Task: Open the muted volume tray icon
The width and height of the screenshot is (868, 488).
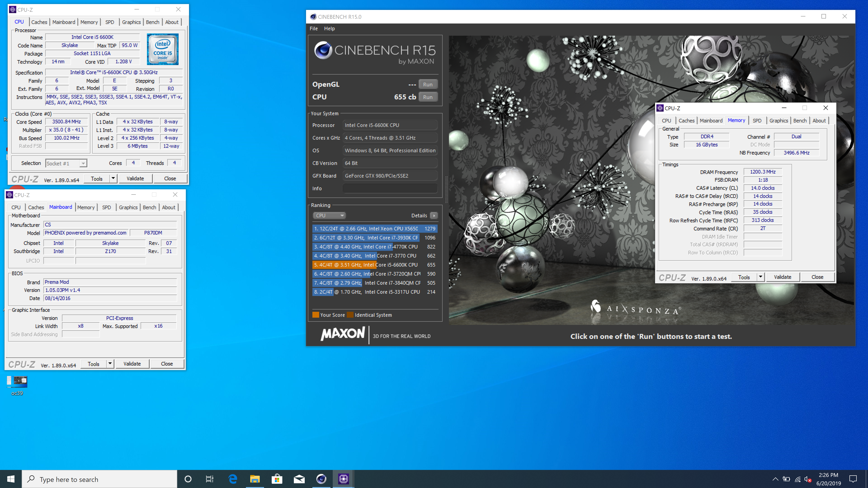Action: [x=808, y=479]
